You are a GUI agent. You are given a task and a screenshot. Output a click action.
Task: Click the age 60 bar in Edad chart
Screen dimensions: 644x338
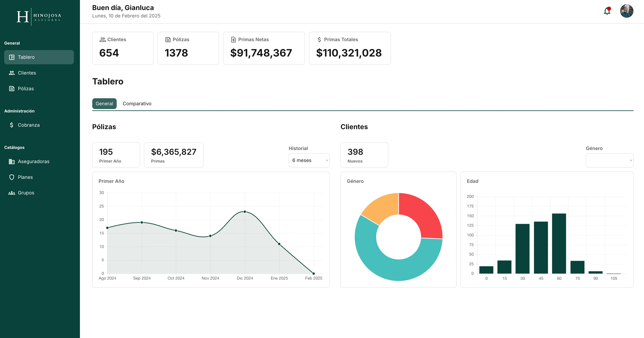click(559, 244)
